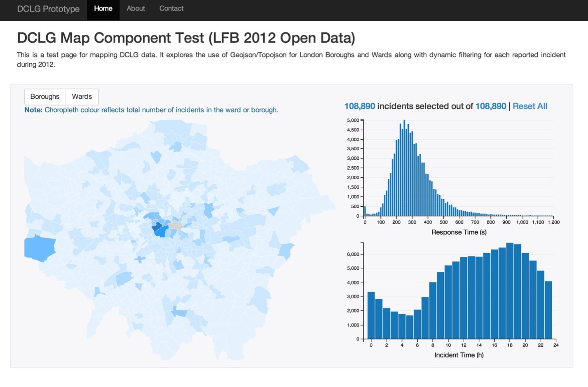Click the Response Time (s) axis label

pyautogui.click(x=459, y=232)
